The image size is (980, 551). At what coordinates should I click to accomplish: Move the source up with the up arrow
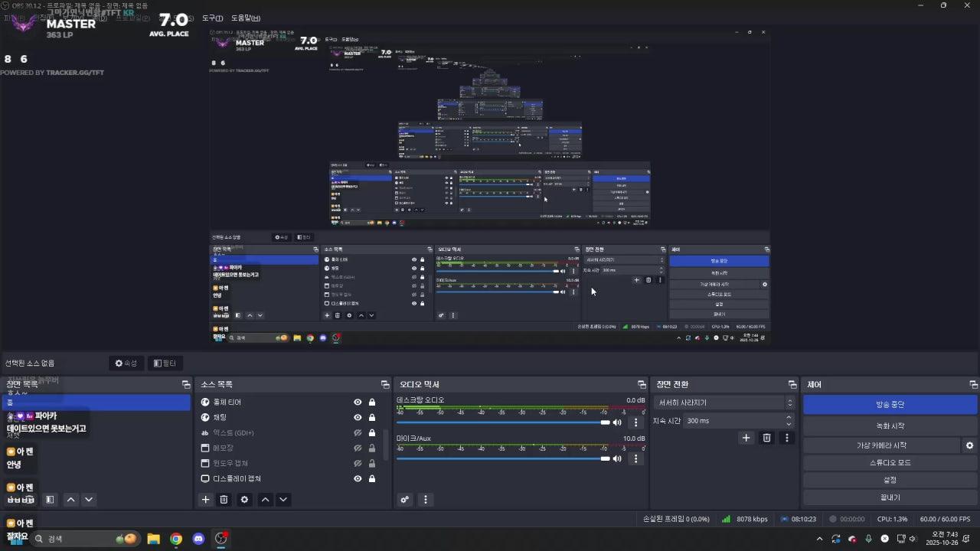pos(265,500)
